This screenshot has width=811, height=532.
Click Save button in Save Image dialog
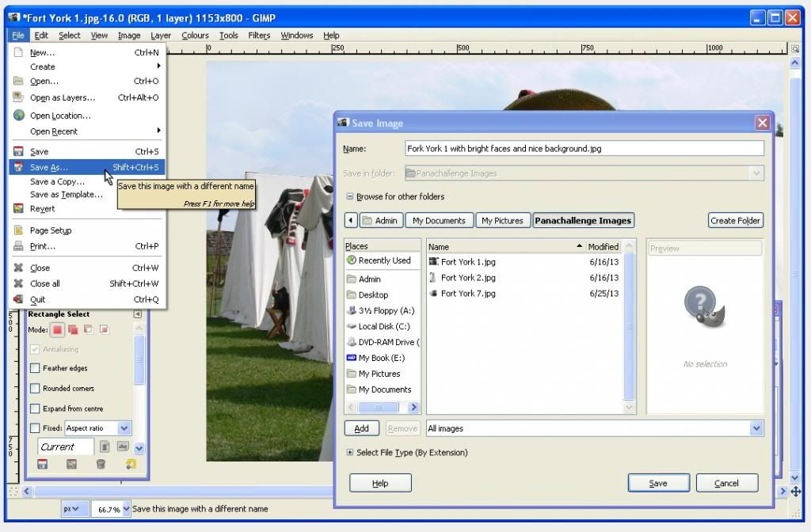pos(658,483)
